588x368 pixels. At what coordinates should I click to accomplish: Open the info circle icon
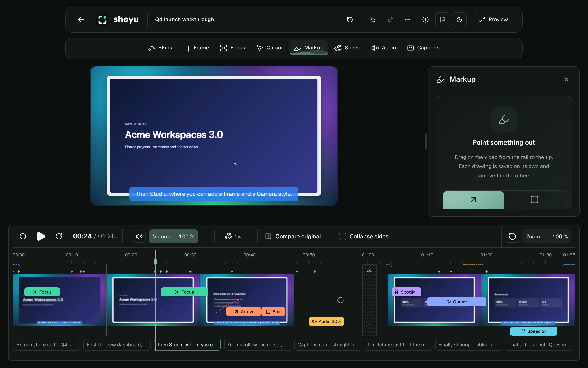pyautogui.click(x=425, y=19)
